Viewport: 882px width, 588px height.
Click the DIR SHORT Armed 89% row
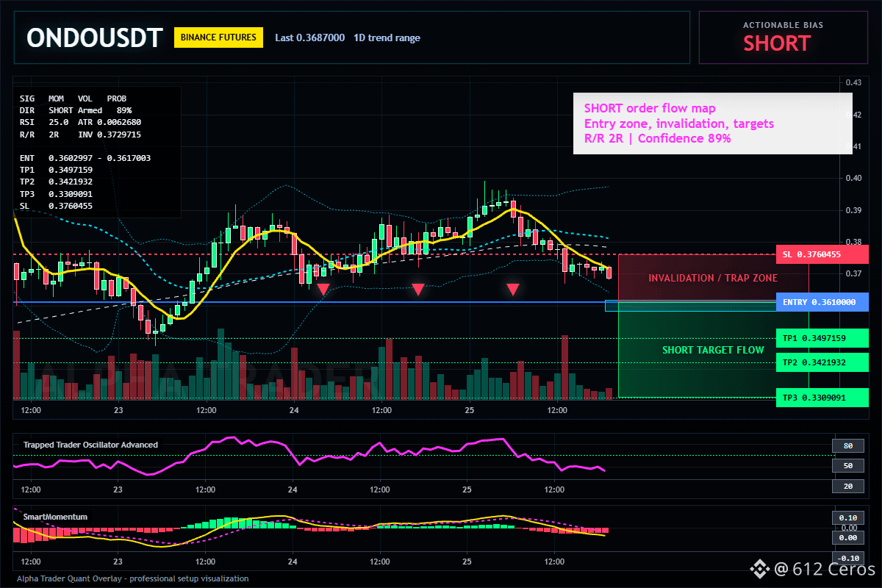[x=76, y=110]
